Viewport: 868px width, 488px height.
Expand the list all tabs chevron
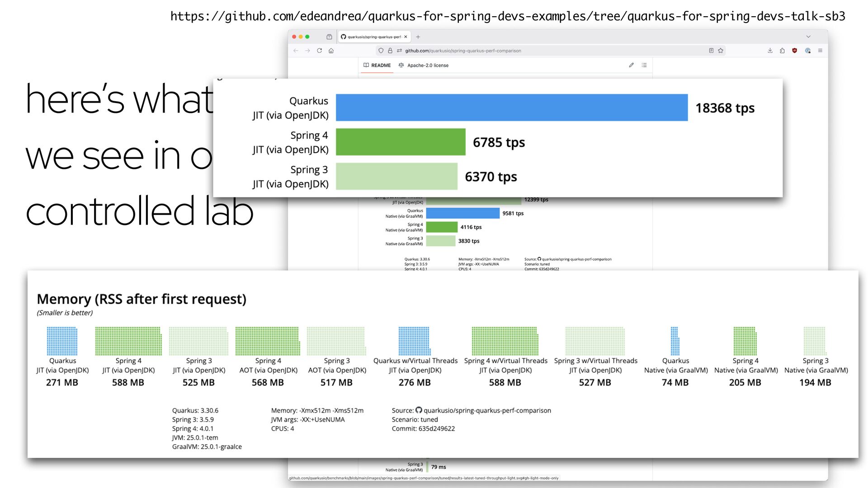pyautogui.click(x=808, y=37)
